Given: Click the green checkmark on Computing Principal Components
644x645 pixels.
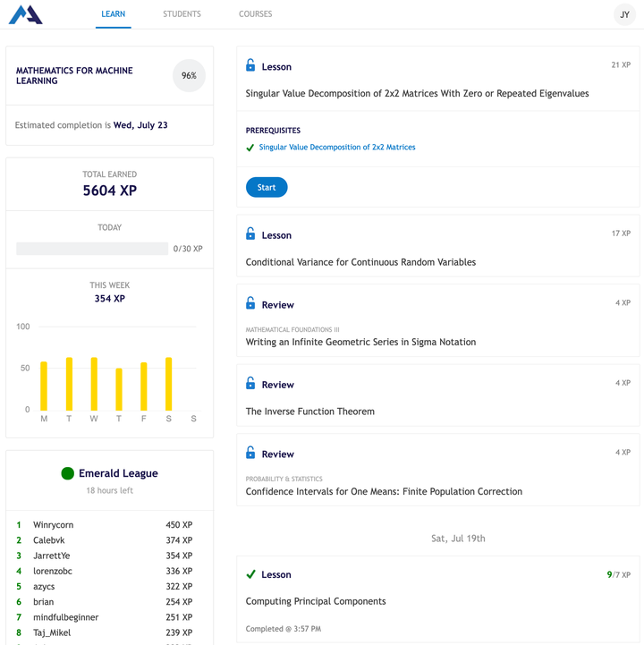Looking at the screenshot, I should coord(251,574).
